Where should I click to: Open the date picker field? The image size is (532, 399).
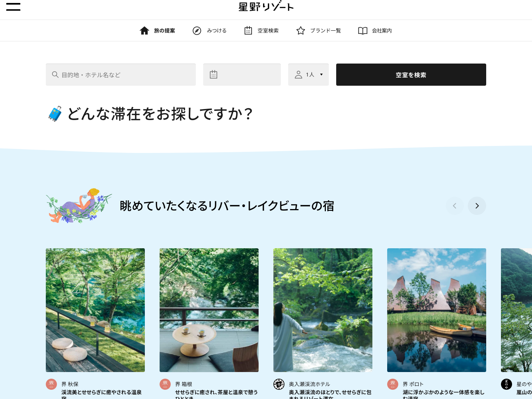(x=242, y=75)
